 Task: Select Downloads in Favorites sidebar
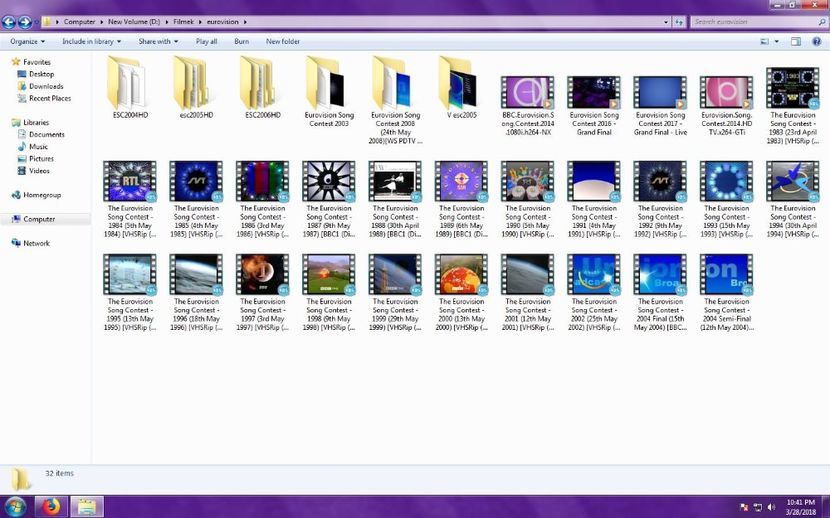pos(46,86)
